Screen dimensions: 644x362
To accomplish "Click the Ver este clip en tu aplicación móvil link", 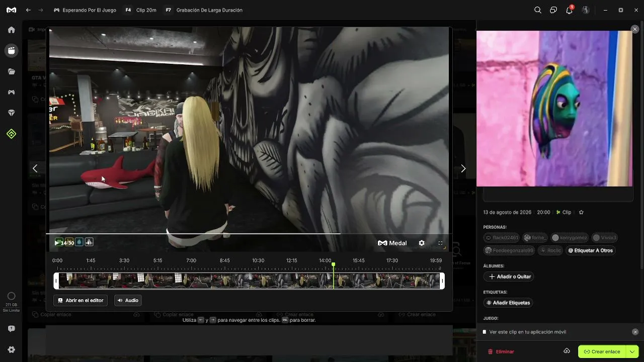I will [x=528, y=332].
